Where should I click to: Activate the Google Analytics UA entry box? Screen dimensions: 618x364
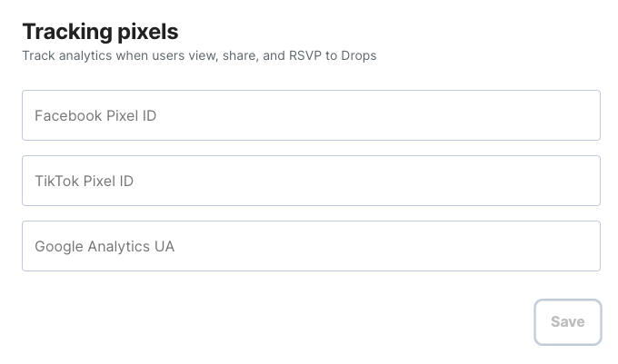point(311,246)
